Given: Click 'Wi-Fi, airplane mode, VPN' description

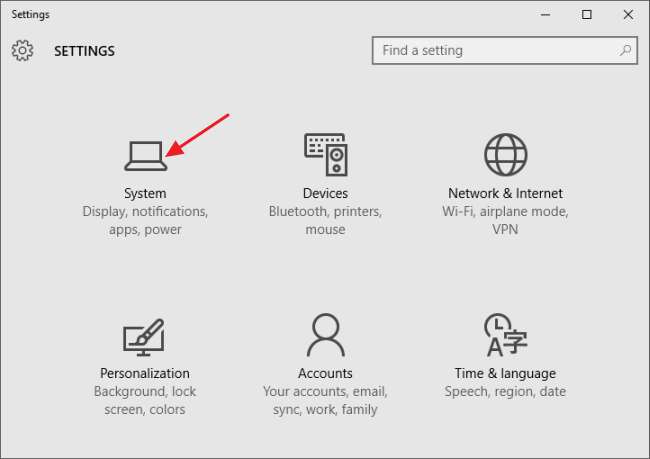Looking at the screenshot, I should point(505,220).
